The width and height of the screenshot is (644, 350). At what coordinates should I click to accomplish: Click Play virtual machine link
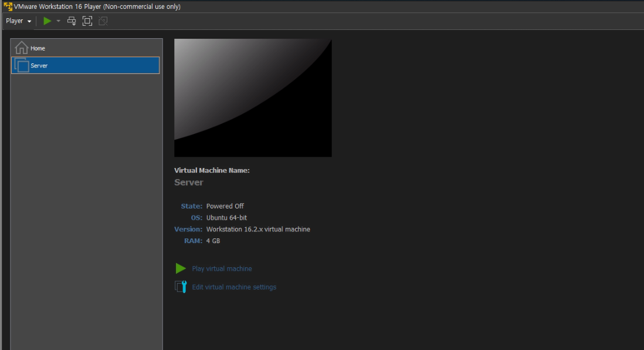222,268
